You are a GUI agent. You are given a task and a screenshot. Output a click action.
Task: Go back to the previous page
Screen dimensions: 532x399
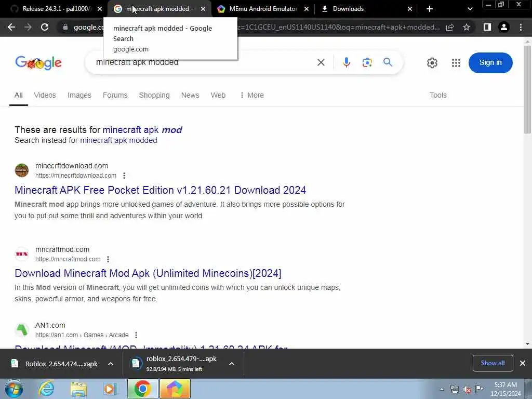tap(11, 27)
